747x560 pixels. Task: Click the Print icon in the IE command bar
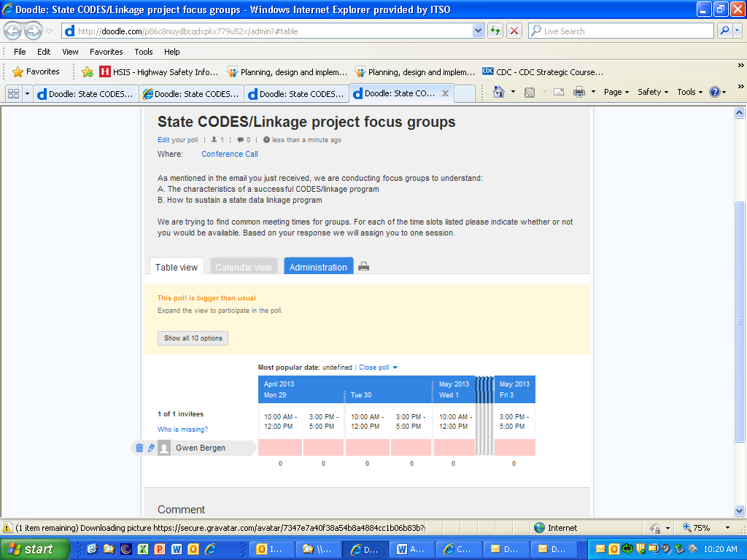point(578,93)
